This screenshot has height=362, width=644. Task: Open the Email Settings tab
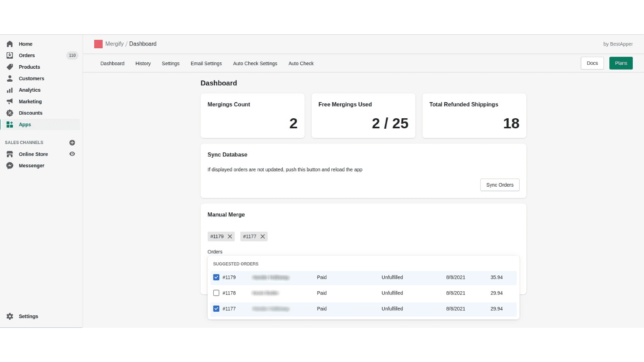(x=206, y=63)
